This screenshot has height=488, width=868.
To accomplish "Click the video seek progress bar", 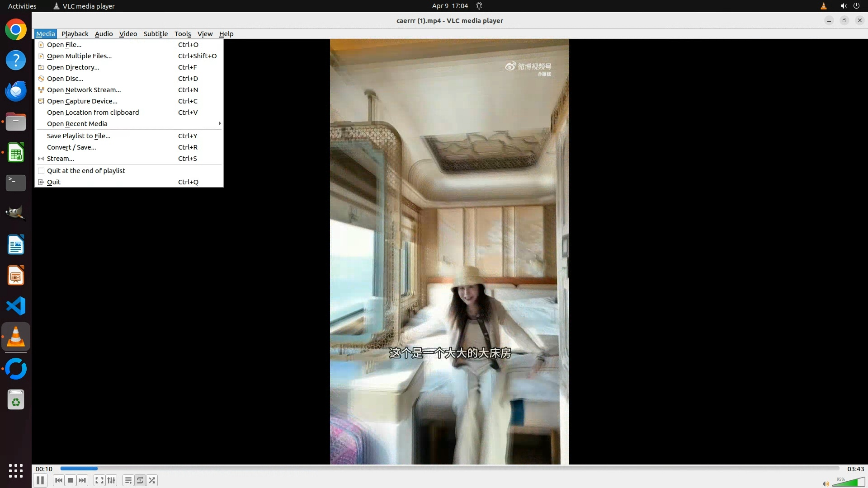I will pyautogui.click(x=449, y=469).
